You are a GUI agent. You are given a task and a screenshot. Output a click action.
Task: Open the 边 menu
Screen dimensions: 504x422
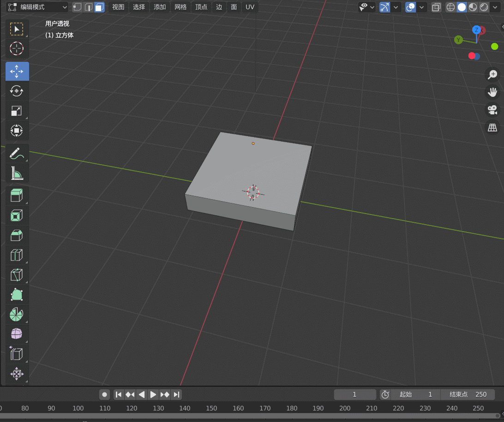coord(219,7)
